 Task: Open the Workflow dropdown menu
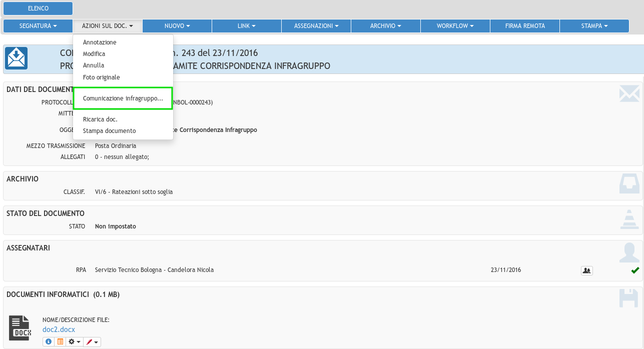455,26
